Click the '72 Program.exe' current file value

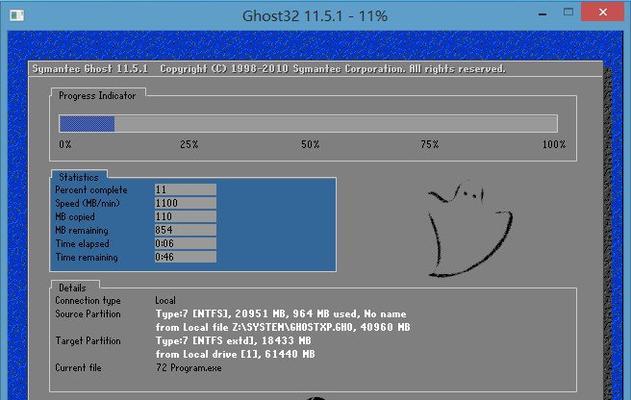coord(189,368)
